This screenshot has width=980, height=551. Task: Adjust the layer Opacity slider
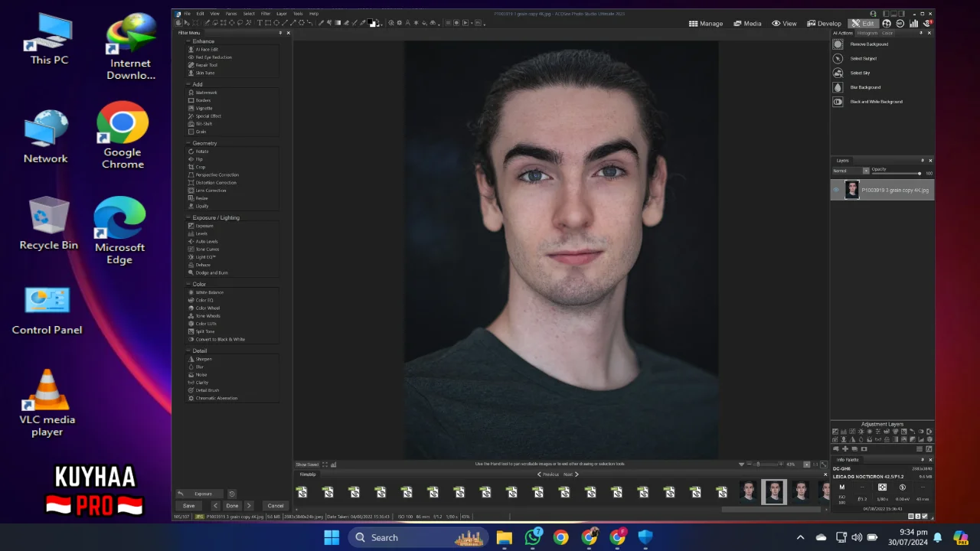896,174
